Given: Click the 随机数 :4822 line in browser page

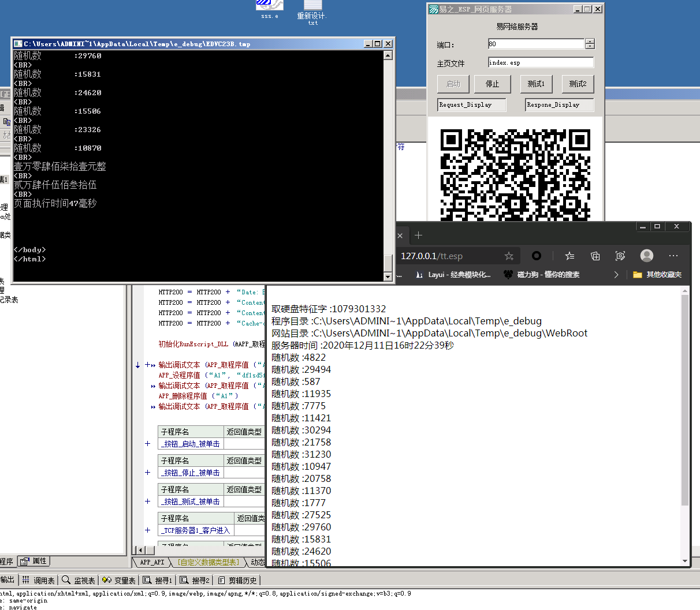Looking at the screenshot, I should click(299, 357).
